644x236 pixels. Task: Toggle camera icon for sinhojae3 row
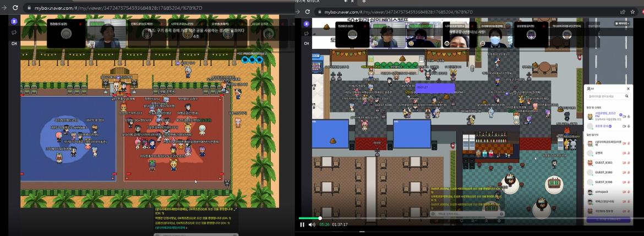coord(624,191)
